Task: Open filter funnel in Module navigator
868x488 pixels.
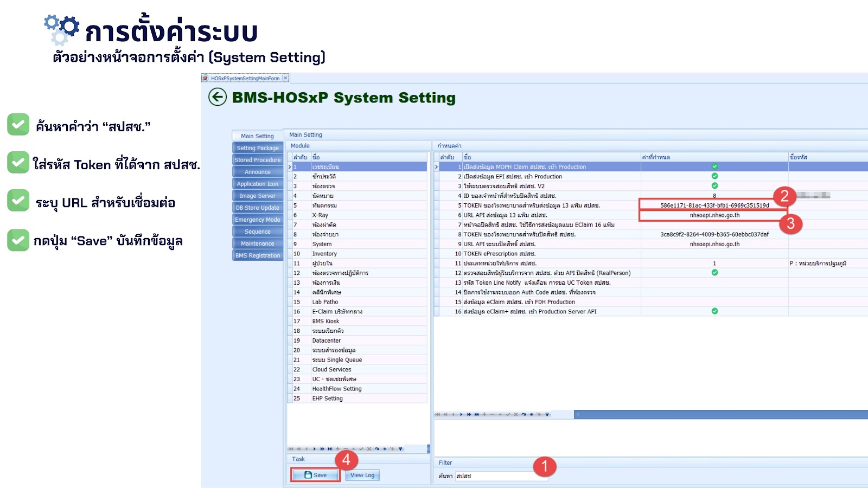Action: click(401, 449)
